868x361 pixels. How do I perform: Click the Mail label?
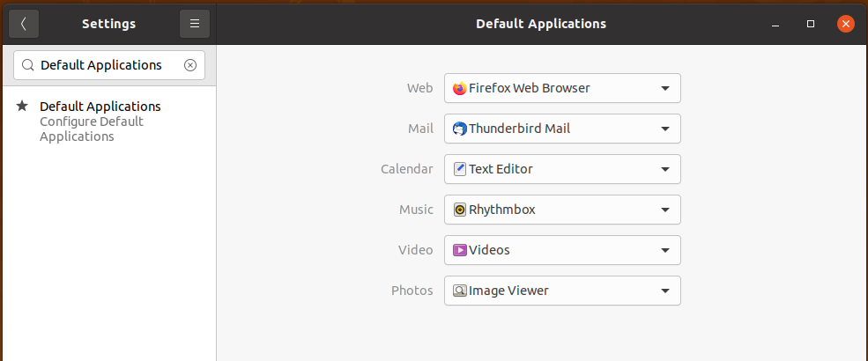pyautogui.click(x=420, y=129)
